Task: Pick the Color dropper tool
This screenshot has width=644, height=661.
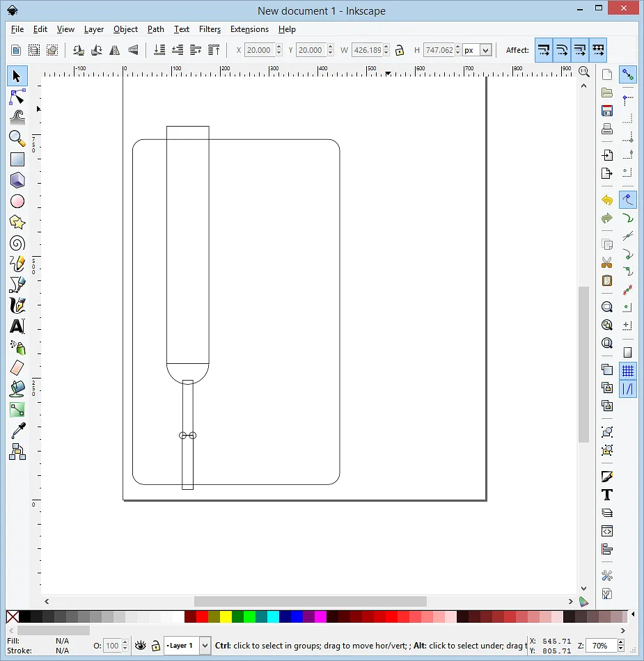Action: tap(17, 431)
